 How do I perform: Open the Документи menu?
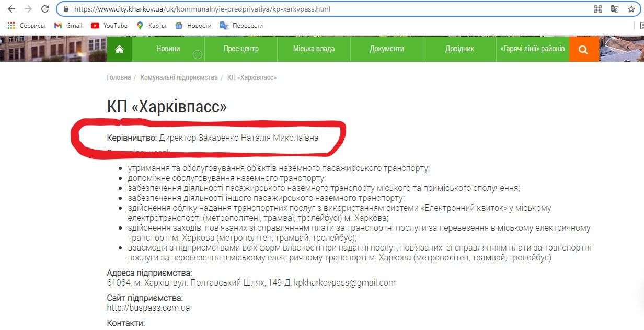pyautogui.click(x=386, y=49)
